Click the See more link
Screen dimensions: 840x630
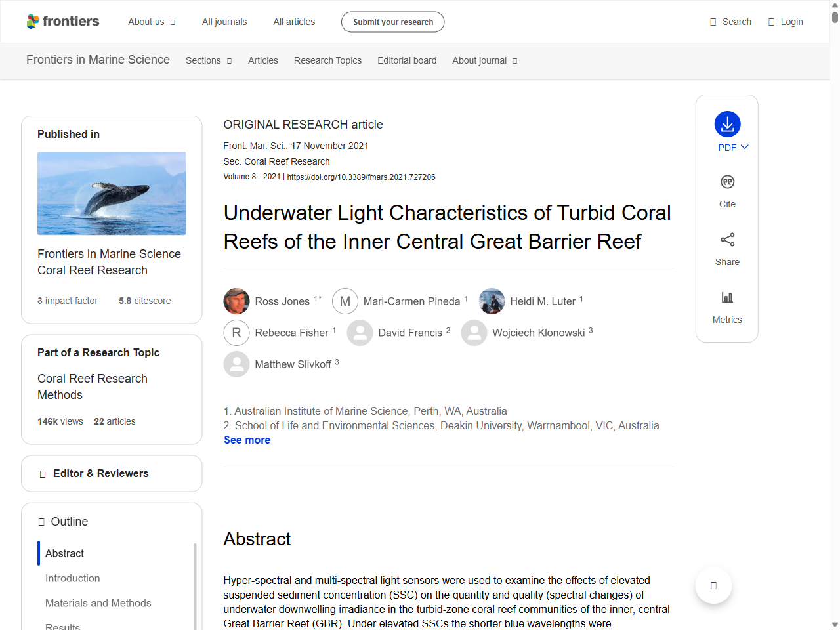(247, 440)
